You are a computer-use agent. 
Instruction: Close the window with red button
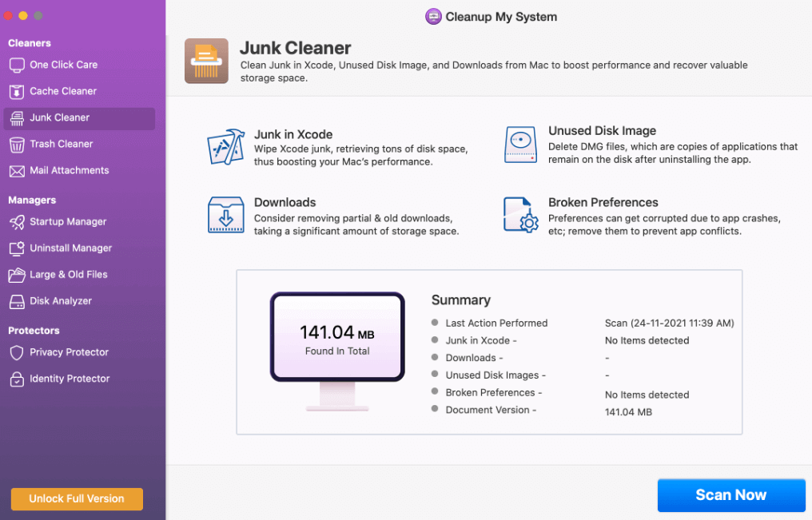pyautogui.click(x=8, y=15)
